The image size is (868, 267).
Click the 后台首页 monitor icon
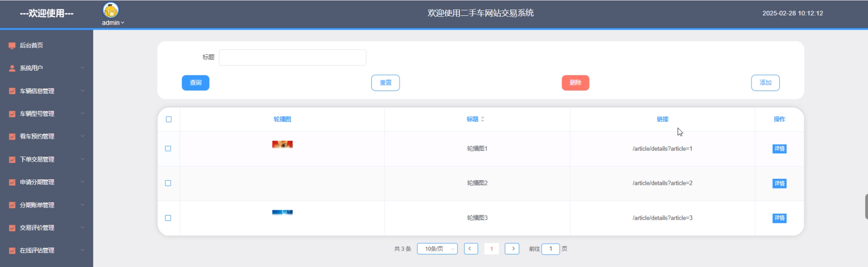[x=12, y=46]
